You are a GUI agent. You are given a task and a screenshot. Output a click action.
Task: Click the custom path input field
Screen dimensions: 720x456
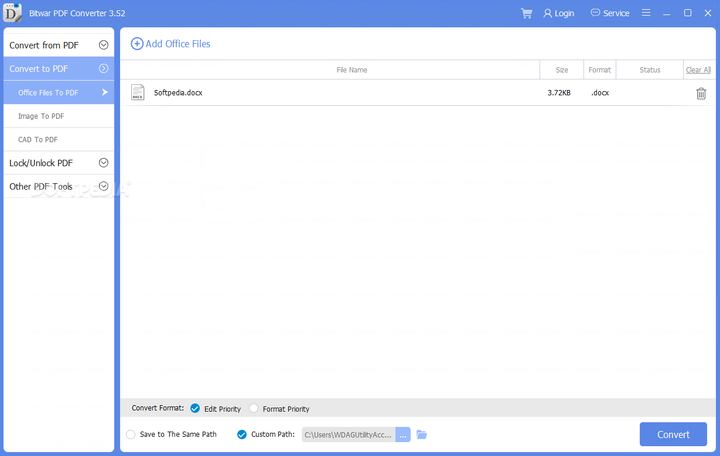(349, 434)
